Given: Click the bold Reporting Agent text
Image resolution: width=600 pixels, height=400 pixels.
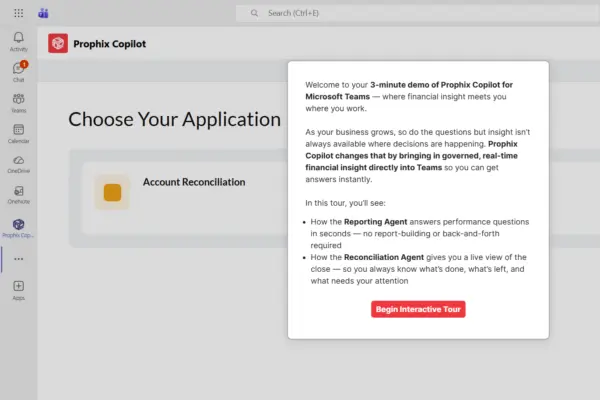Looking at the screenshot, I should point(375,222).
